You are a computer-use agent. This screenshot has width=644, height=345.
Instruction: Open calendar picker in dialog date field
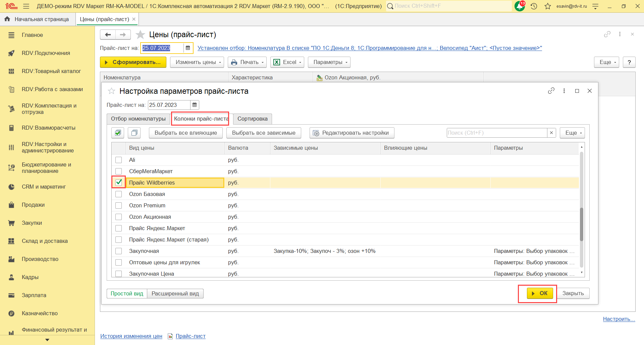(195, 105)
